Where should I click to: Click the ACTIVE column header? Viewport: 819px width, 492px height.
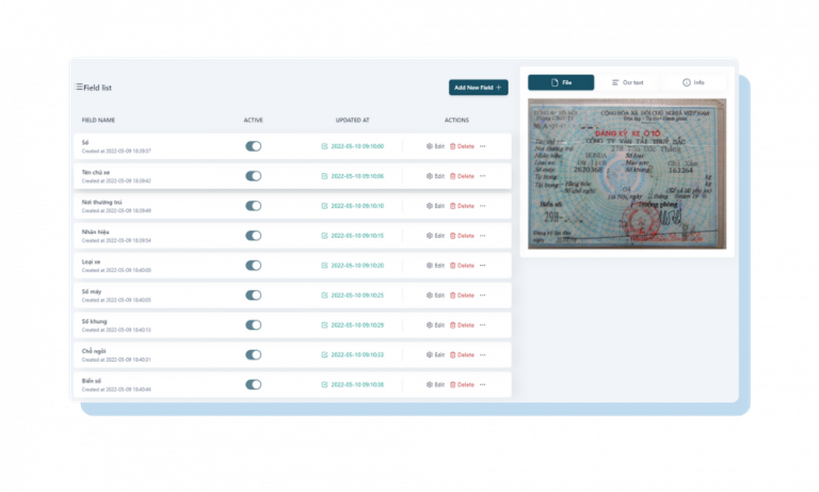(253, 120)
